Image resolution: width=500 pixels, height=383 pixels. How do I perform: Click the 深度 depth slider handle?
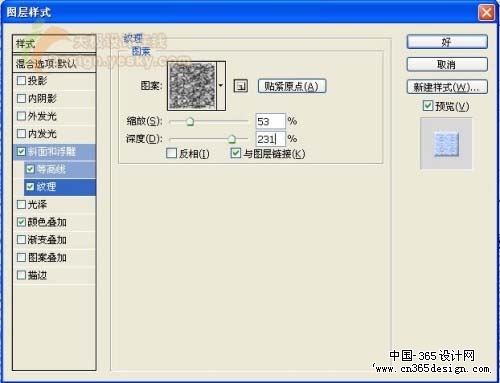pos(232,139)
